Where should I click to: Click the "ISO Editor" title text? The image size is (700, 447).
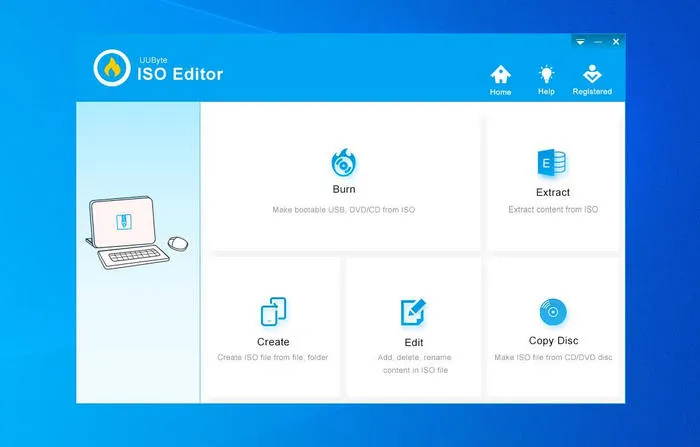tap(180, 74)
